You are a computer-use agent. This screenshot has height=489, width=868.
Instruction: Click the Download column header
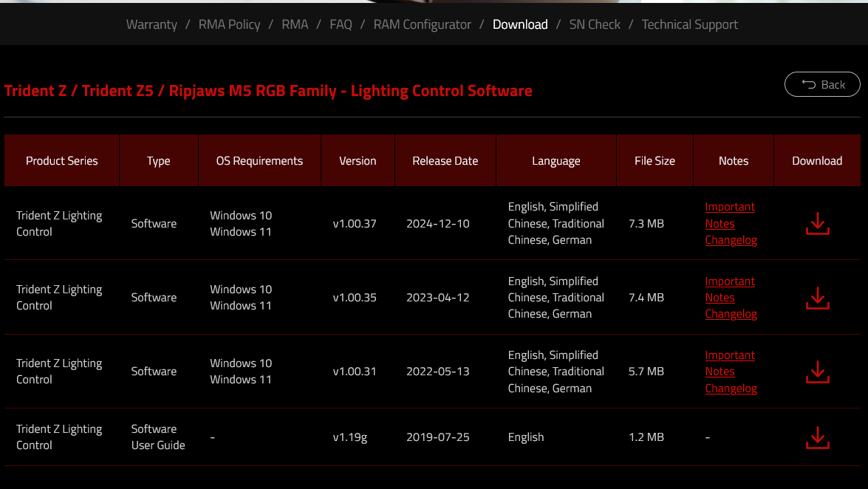click(x=817, y=160)
